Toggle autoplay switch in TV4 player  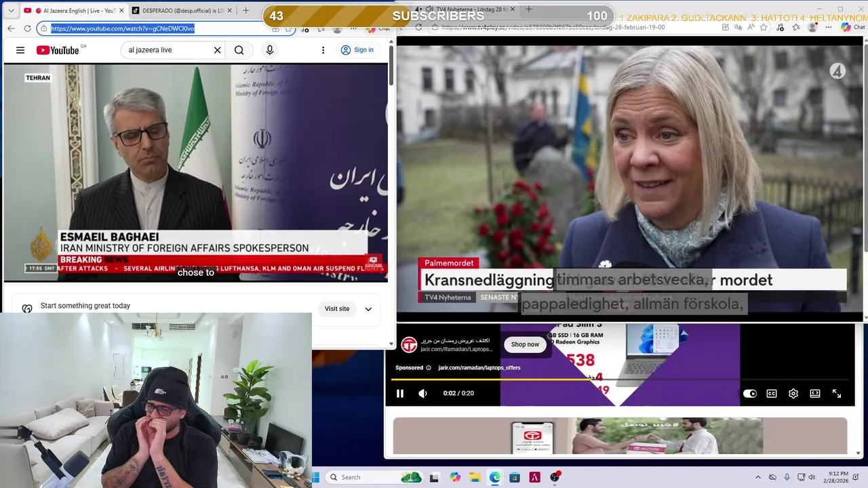[x=750, y=394]
